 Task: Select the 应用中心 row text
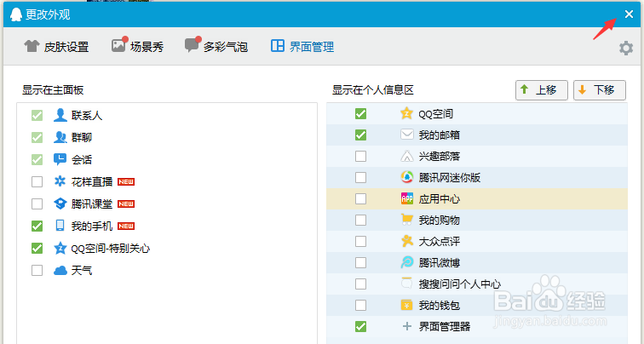pos(439,199)
